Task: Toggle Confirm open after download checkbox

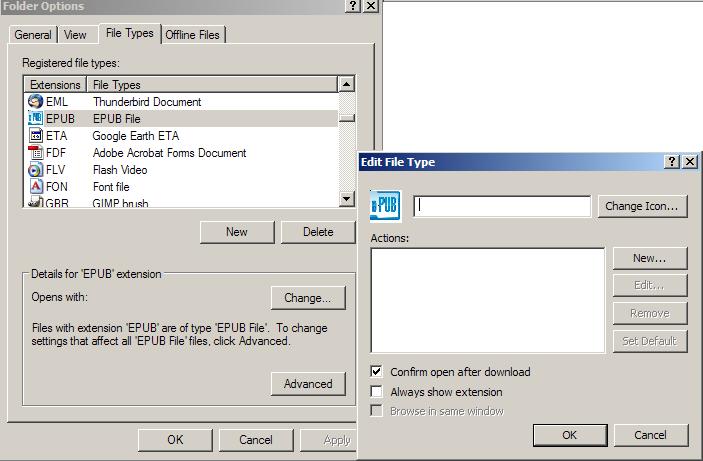Action: (x=377, y=372)
